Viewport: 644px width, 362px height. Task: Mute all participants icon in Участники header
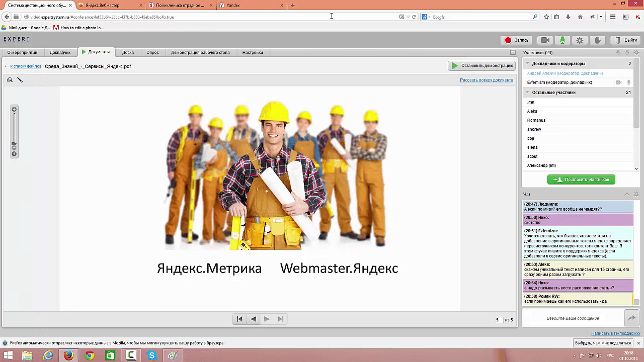[x=627, y=52]
